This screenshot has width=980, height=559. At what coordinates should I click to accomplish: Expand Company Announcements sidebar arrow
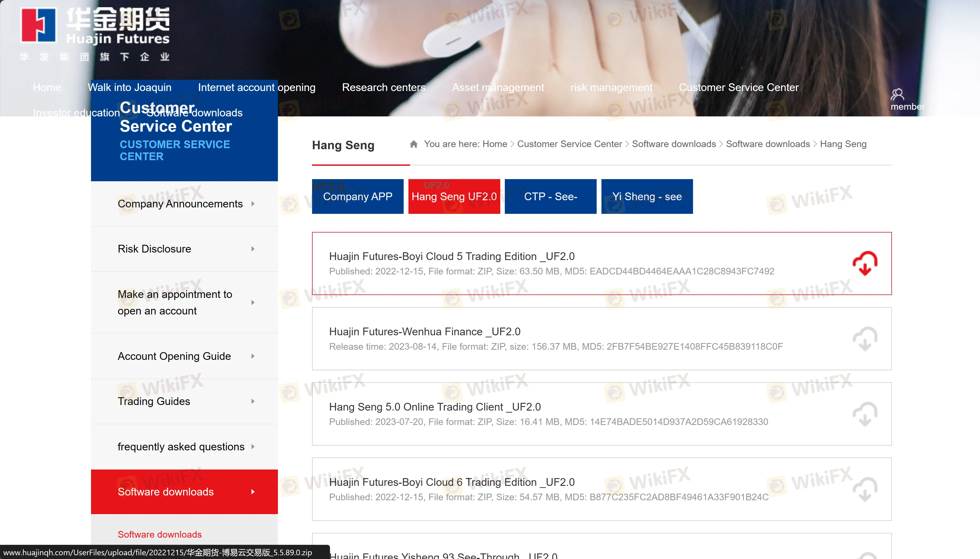click(253, 204)
